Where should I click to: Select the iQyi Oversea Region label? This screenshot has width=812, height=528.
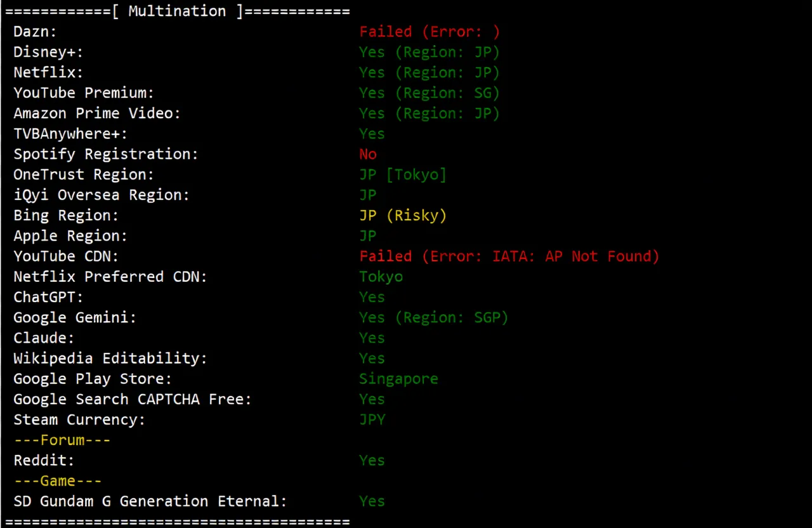tap(101, 195)
